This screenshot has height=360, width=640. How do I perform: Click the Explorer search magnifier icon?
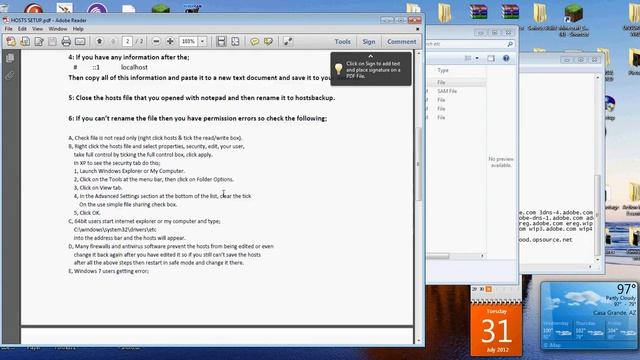coord(510,44)
